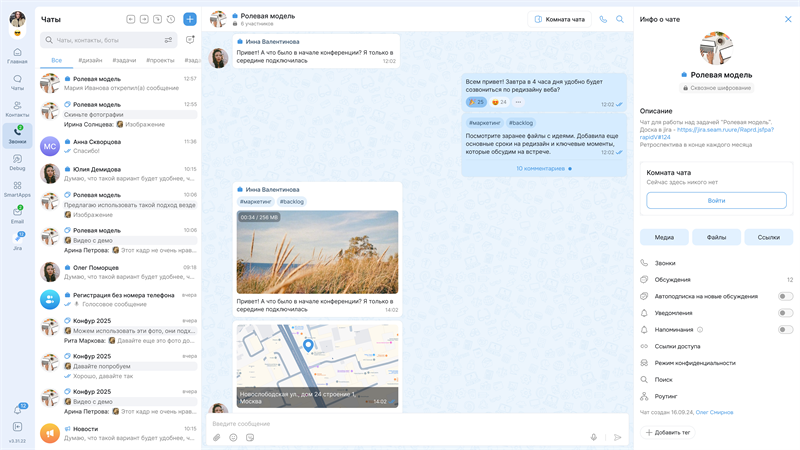Enable Автоподписка на новые обсуждения toggle
Image resolution: width=800 pixels, height=450 pixels.
point(785,296)
